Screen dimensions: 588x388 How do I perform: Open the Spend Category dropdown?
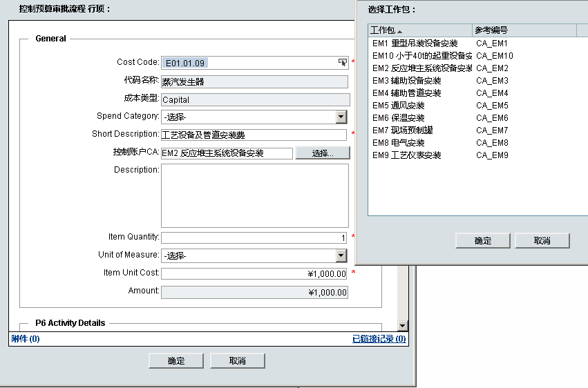pos(341,117)
